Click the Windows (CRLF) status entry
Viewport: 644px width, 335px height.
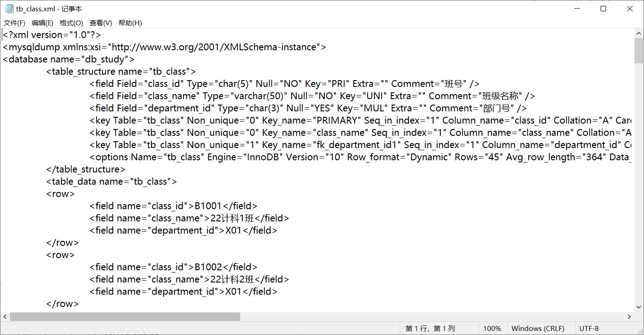tap(538, 329)
